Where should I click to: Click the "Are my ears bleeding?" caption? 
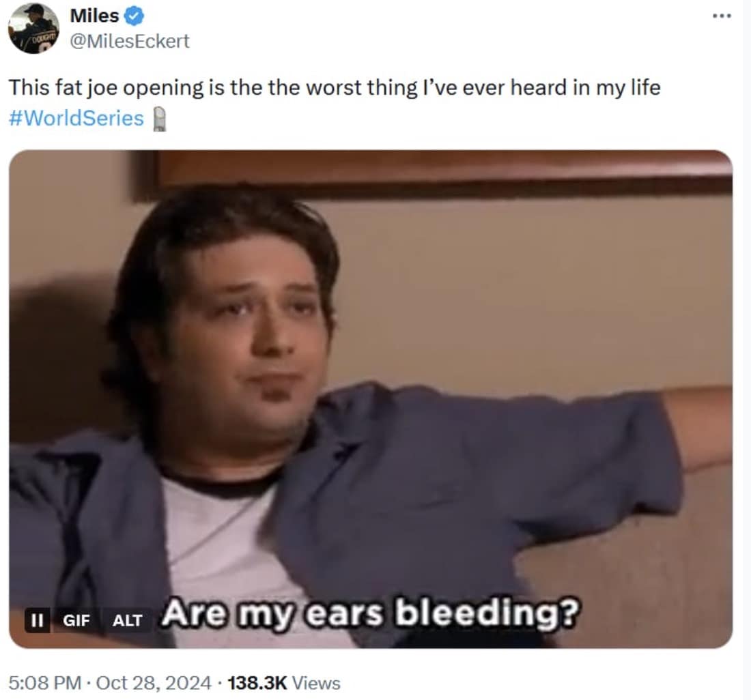[371, 613]
